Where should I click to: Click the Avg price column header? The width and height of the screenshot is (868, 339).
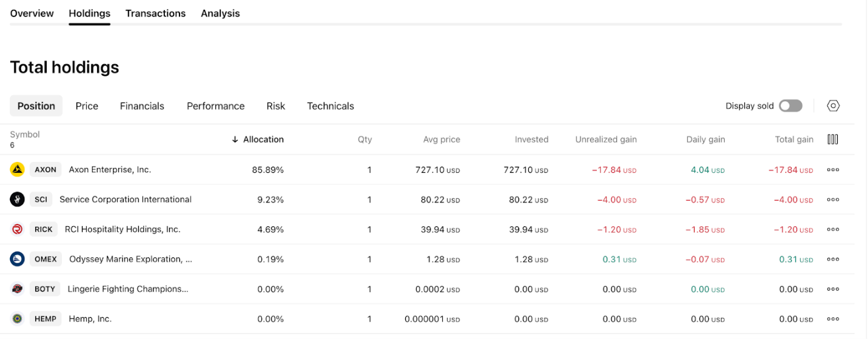[442, 139]
